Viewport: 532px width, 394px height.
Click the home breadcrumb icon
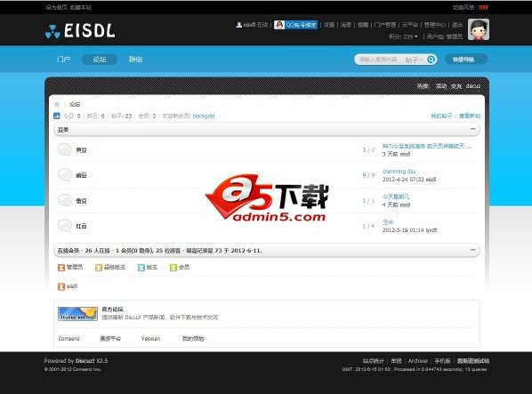(57, 104)
